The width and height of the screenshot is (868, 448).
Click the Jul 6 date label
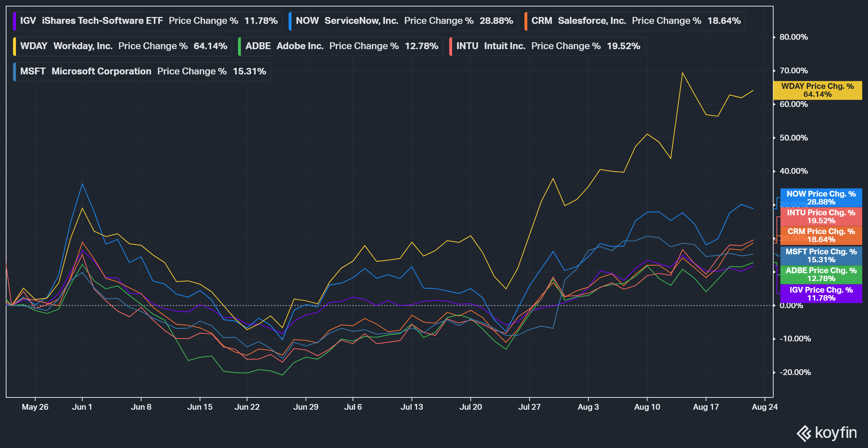click(353, 407)
